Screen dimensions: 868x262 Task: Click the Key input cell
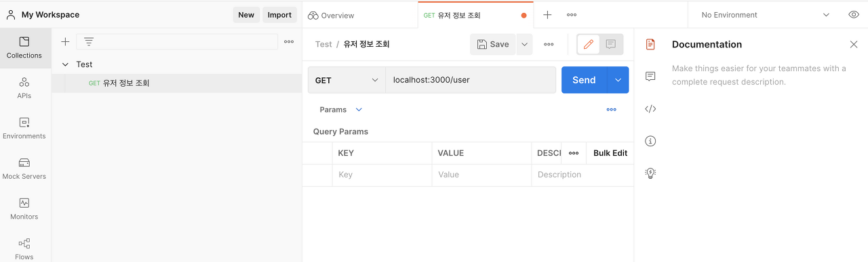[x=382, y=175]
